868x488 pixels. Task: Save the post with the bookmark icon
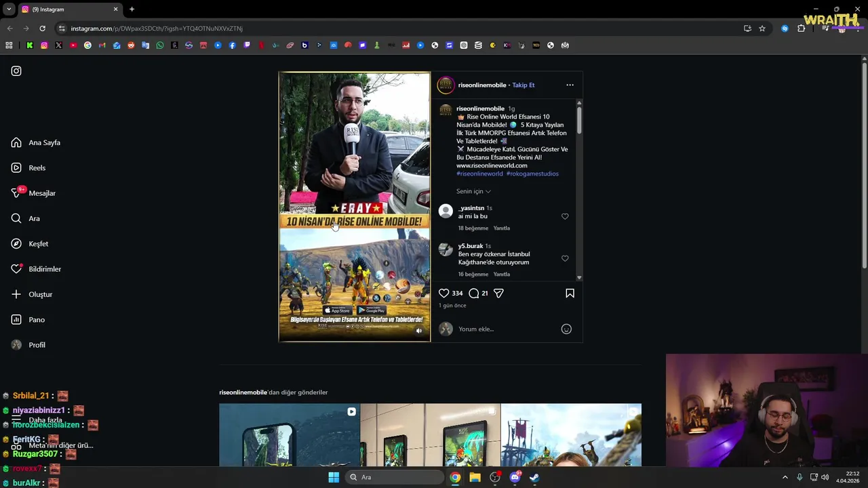570,293
